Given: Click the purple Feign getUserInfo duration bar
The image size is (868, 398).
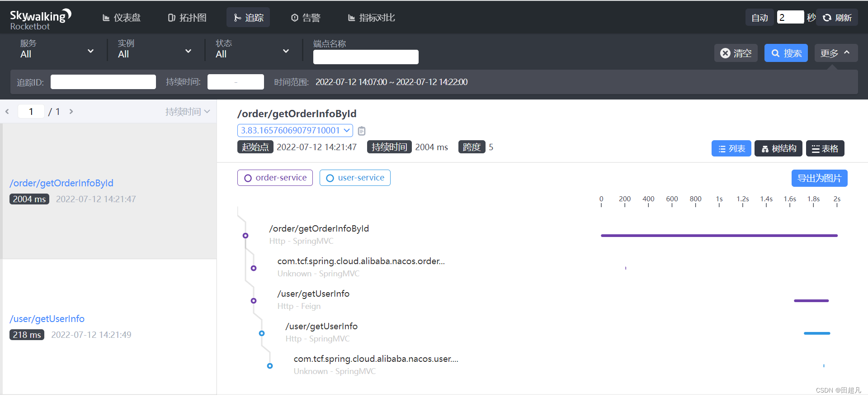Looking at the screenshot, I should pos(811,301).
